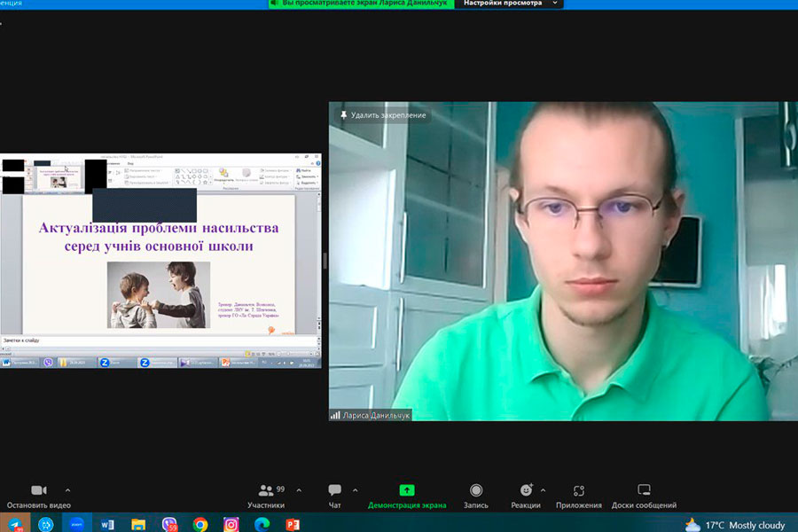
Task: Click the green screen-viewing notification banner
Action: 361,4
